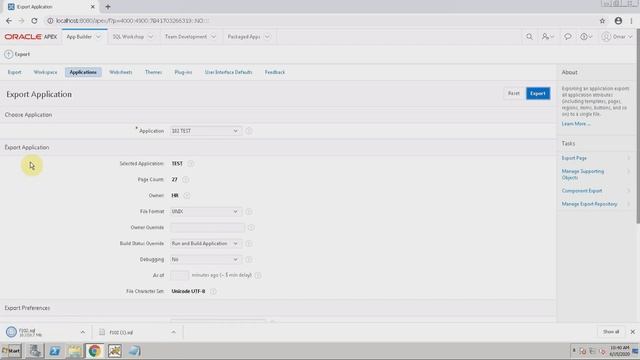
Task: Open the Application select list
Action: [205, 131]
